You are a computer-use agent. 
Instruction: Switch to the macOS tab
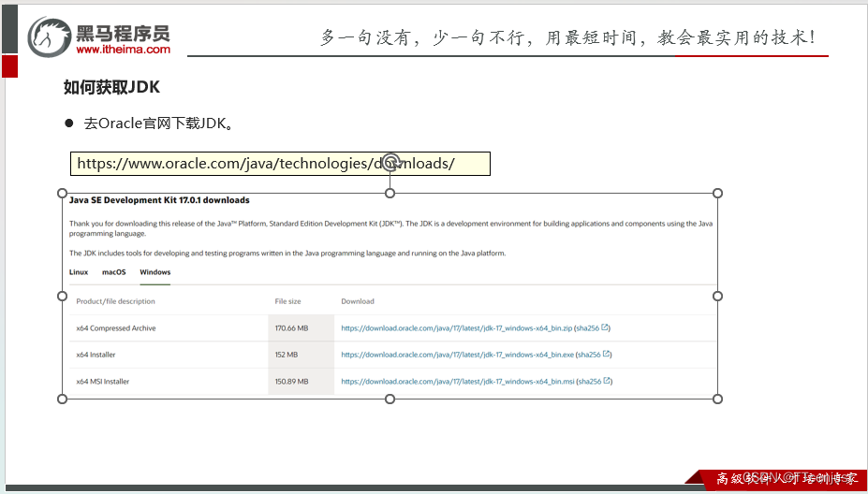[x=114, y=272]
